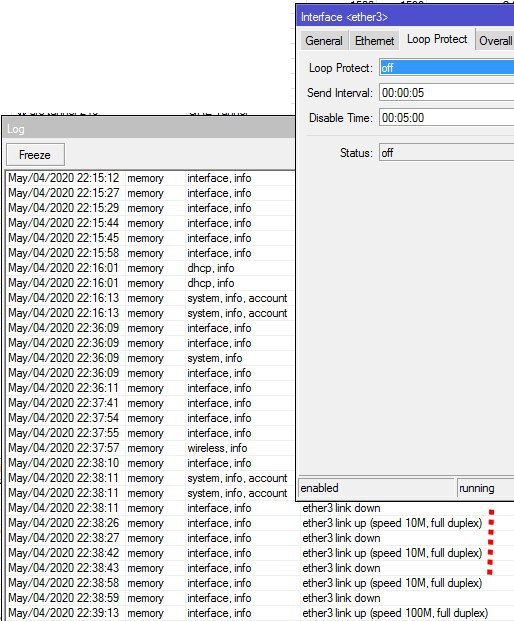514x621 pixels.
Task: Click the Interface <ether3> title bar
Action: (x=405, y=17)
